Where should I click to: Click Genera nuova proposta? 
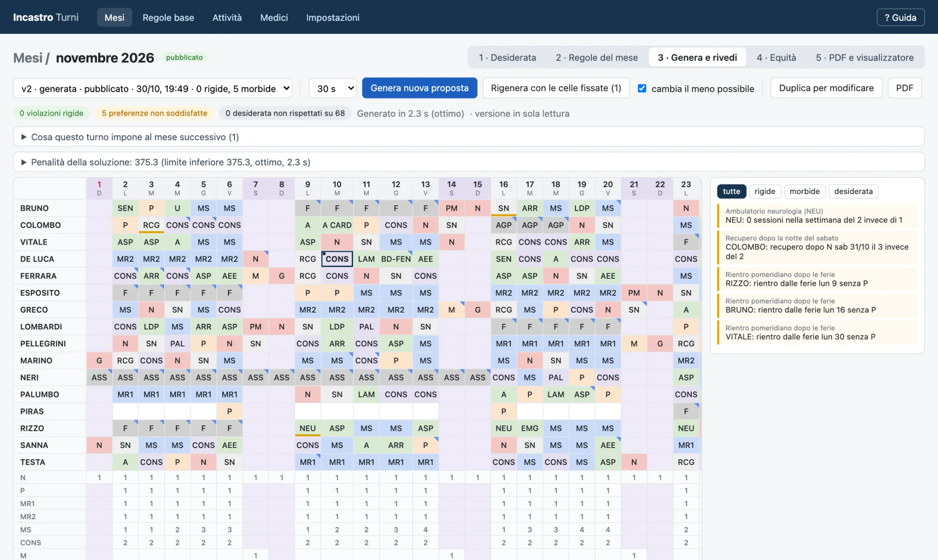419,88
